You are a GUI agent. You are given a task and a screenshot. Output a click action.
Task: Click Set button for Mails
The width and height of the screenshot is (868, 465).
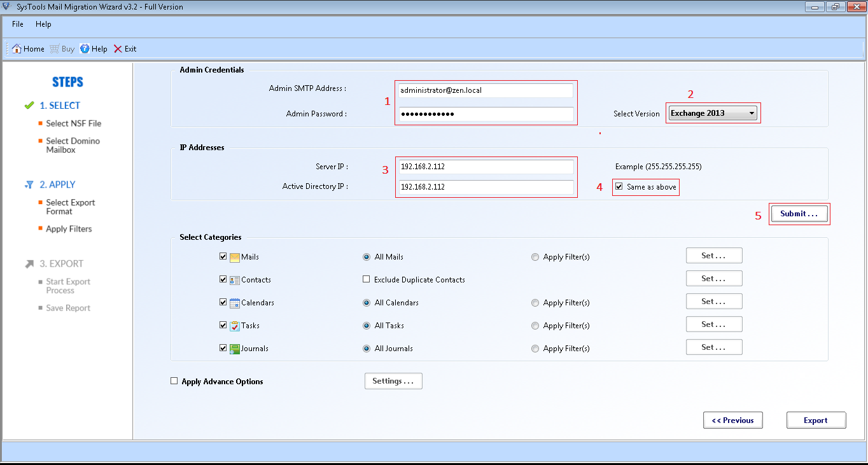tap(714, 256)
